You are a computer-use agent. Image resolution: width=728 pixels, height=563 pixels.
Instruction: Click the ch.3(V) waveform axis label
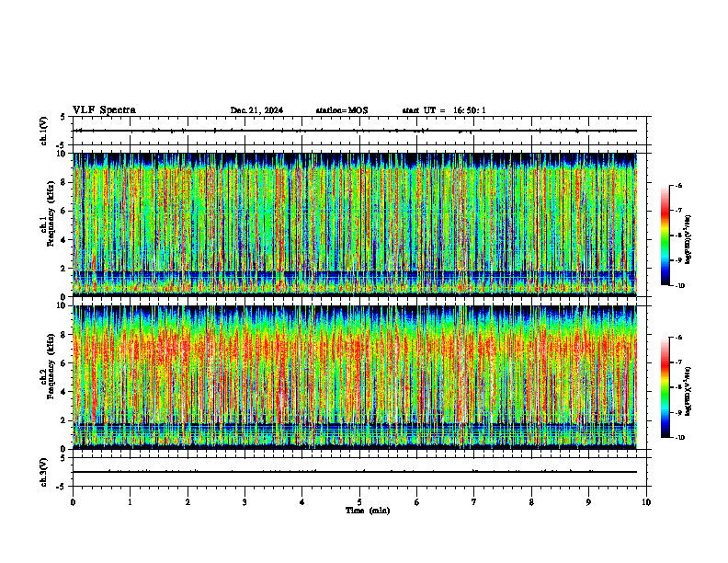[x=44, y=472]
